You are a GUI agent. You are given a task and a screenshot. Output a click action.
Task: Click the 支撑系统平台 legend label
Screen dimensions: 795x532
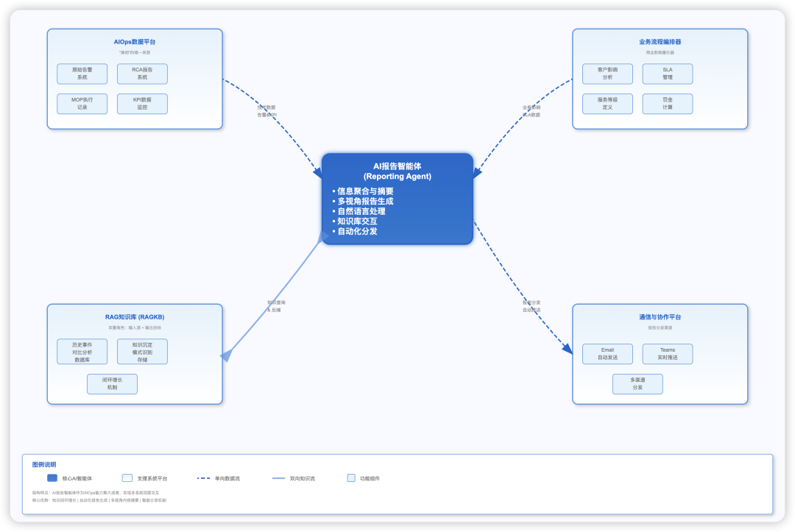[x=152, y=478]
